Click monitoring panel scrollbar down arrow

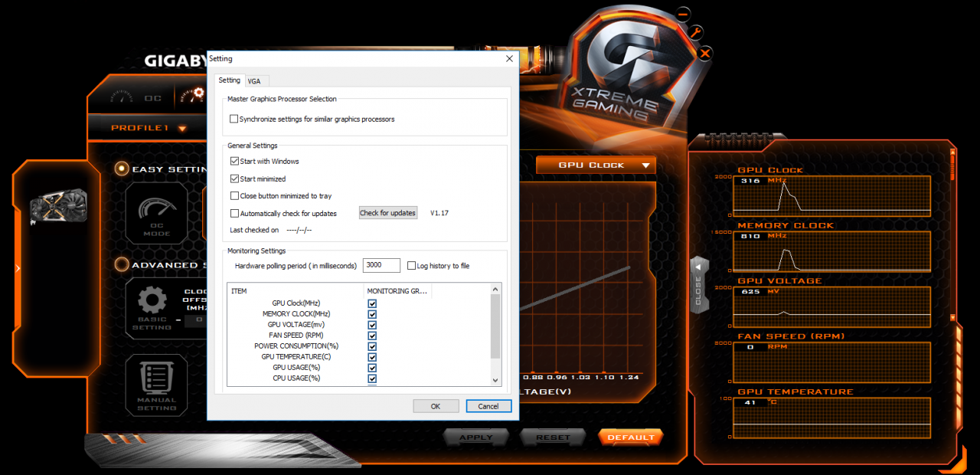(952, 316)
